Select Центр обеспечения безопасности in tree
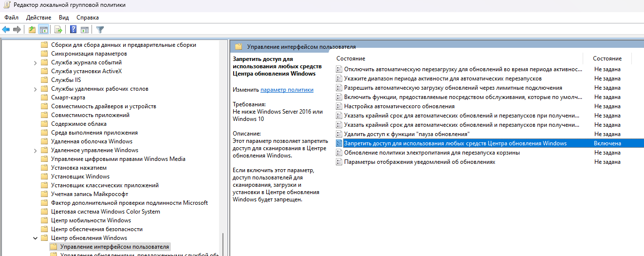644x256 pixels. pyautogui.click(x=97, y=229)
